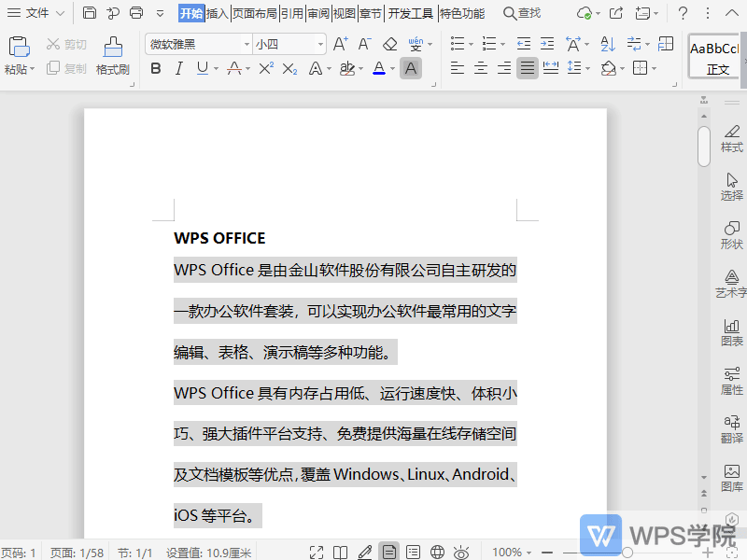Toggle italic formatting
Viewport: 747px width, 560px height.
pos(181,68)
